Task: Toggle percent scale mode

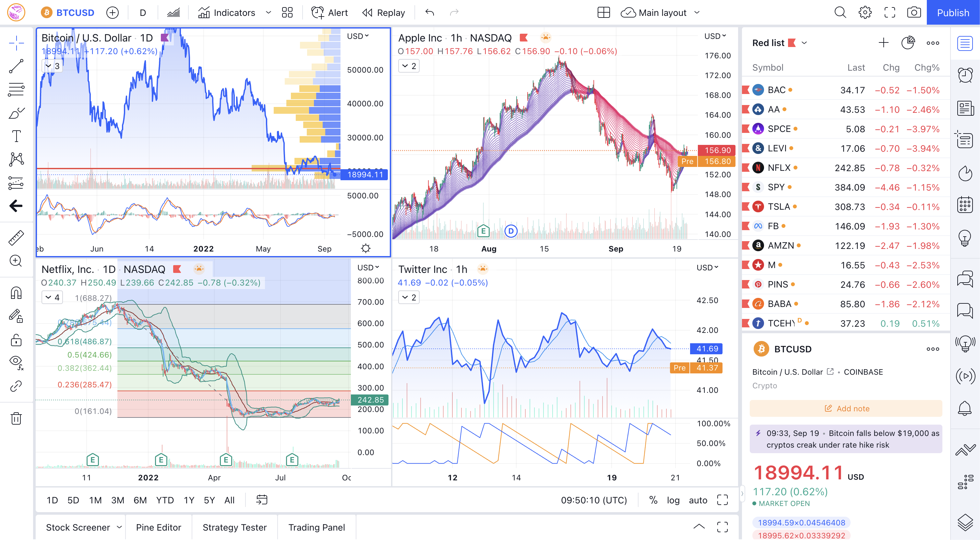Action: tap(653, 500)
